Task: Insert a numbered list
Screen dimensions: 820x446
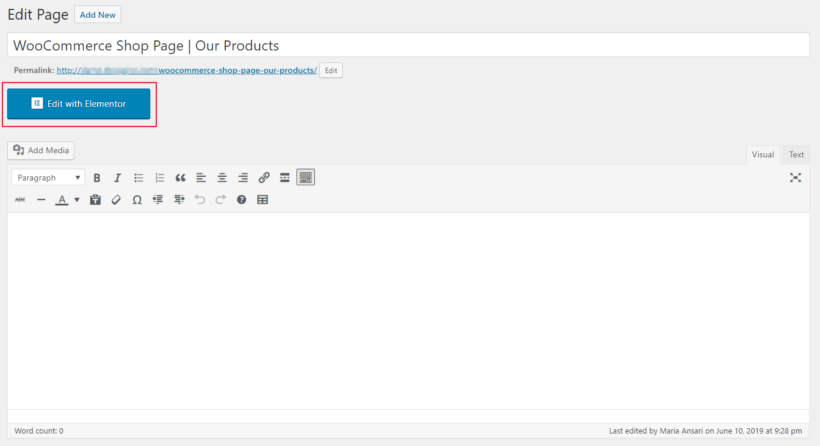Action: click(x=160, y=178)
